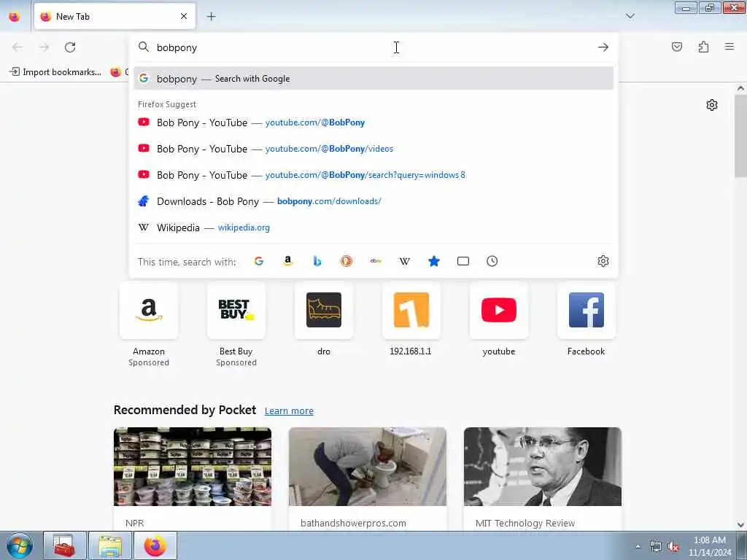This screenshot has height=560, width=747.
Task: Open the Extensions puzzle icon
Action: click(704, 47)
